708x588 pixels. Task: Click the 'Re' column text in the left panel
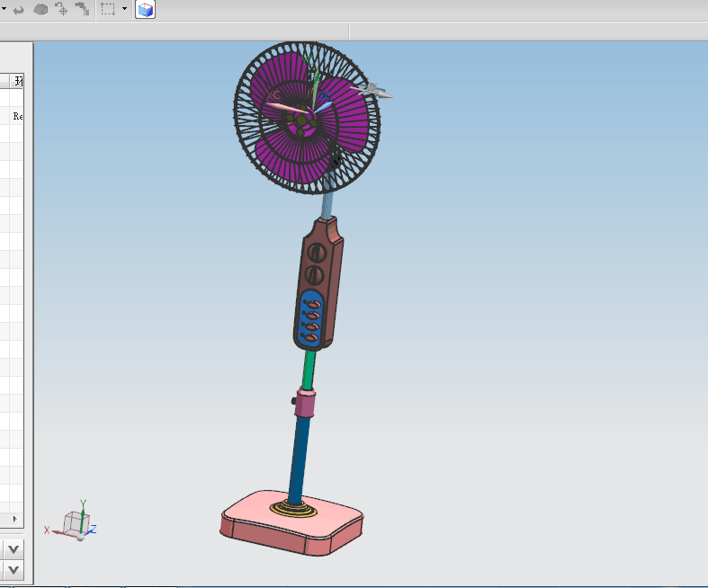coord(18,116)
